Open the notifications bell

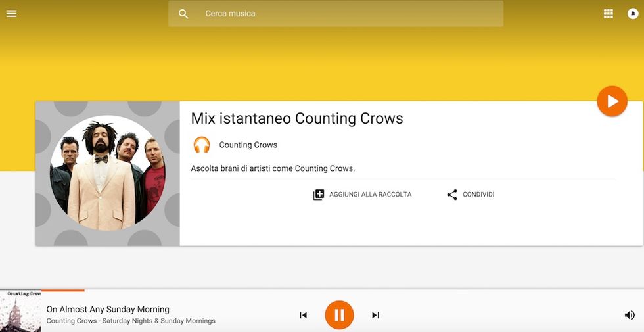[633, 14]
